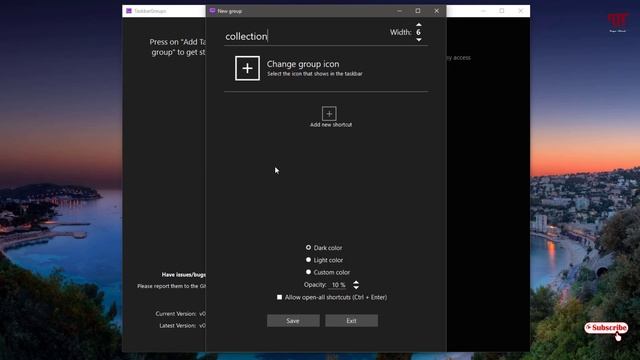Click the Change group icon plus box

247,68
